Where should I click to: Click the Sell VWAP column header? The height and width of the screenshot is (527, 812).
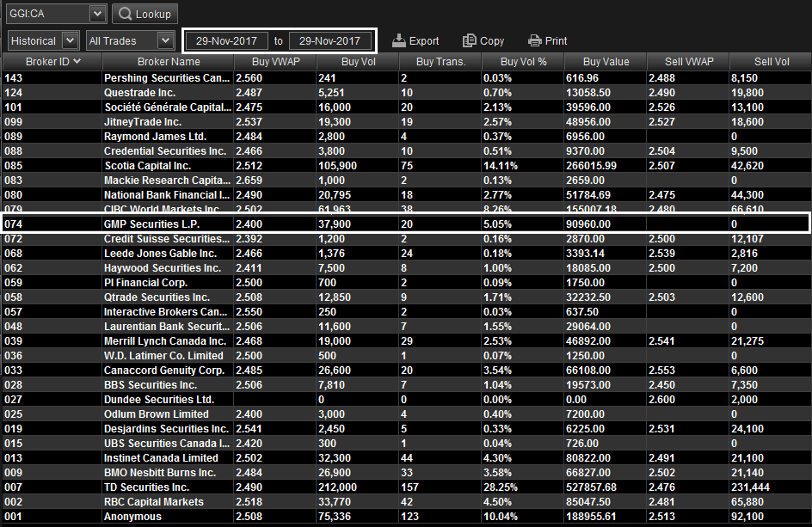coord(689,62)
